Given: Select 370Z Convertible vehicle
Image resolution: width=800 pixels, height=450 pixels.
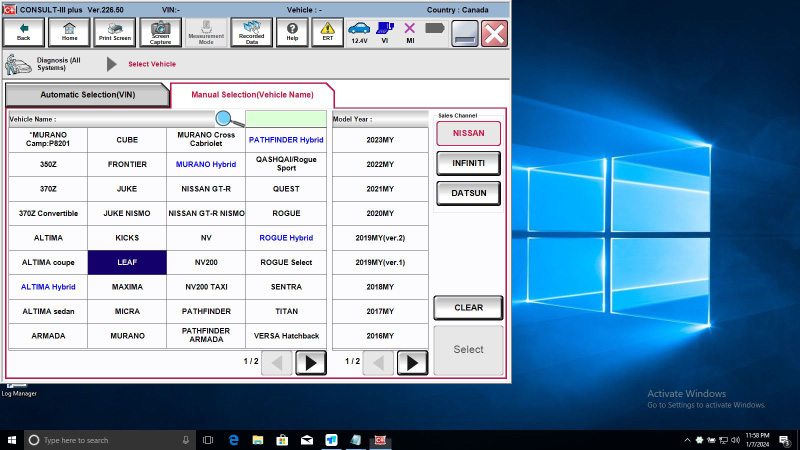Looking at the screenshot, I should (48, 213).
